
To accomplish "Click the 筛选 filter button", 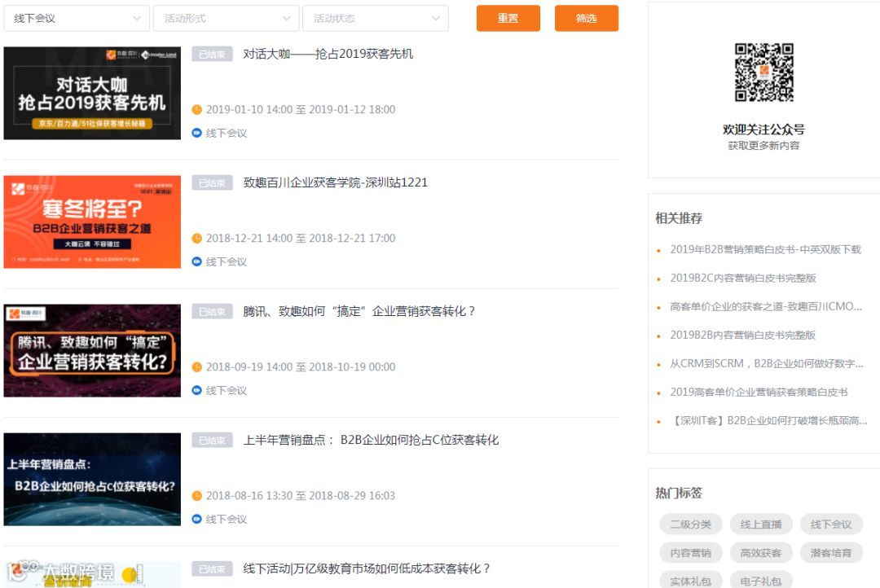I will (x=587, y=19).
